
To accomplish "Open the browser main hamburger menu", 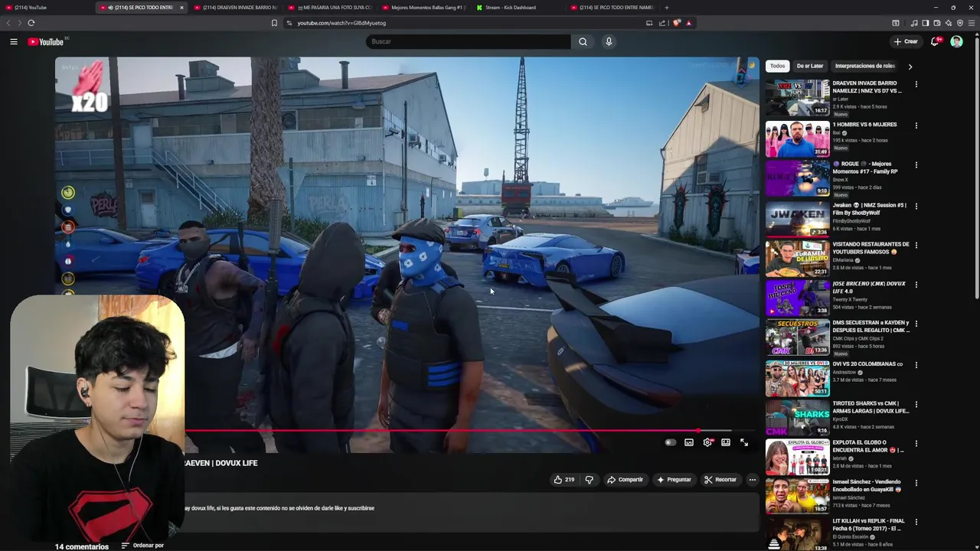I will (972, 23).
